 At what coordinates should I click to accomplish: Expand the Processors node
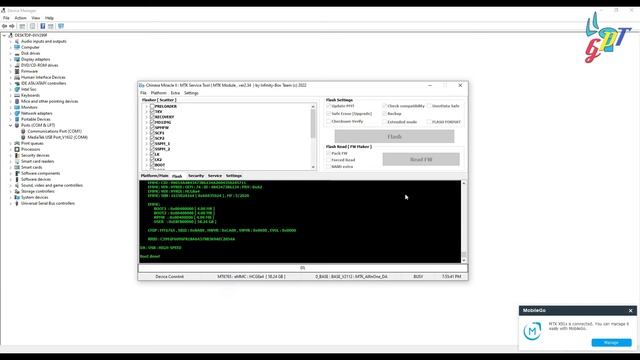(x=11, y=149)
